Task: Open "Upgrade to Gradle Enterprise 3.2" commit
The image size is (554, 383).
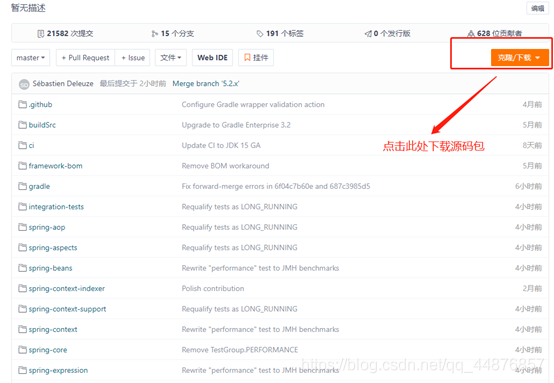Action: 236,125
